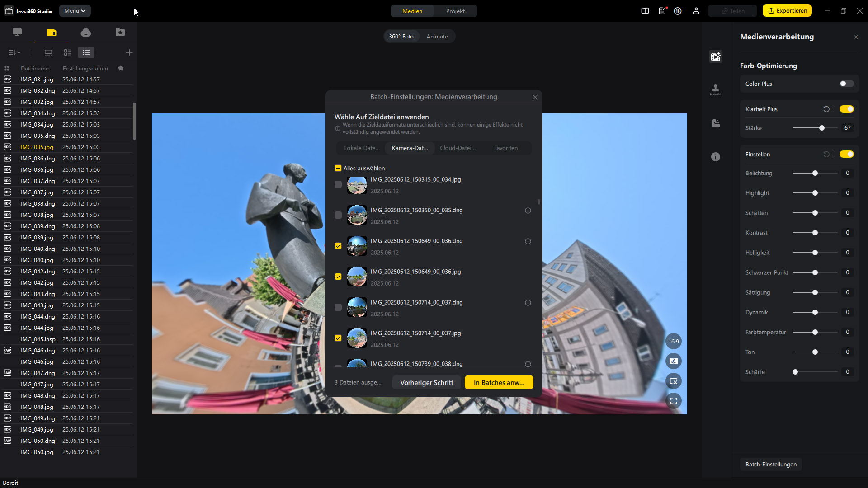
Task: Select IMG_042.jpg in the file list
Action: pyautogui.click(x=37, y=283)
